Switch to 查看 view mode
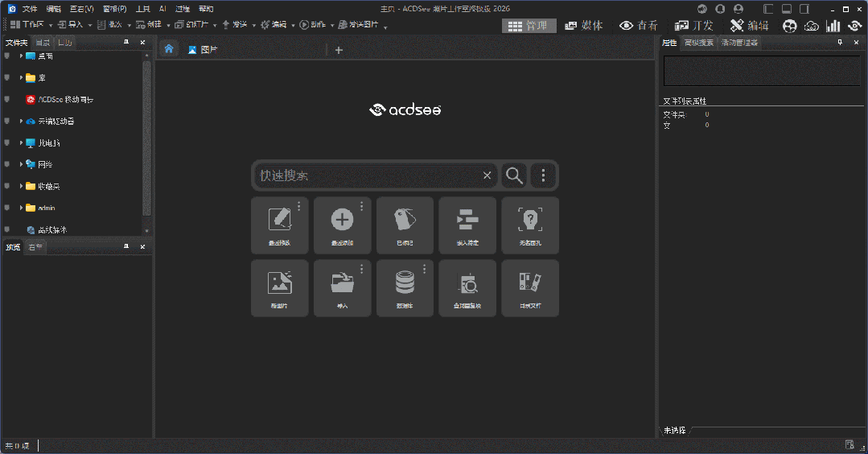The image size is (868, 454). [x=639, y=26]
